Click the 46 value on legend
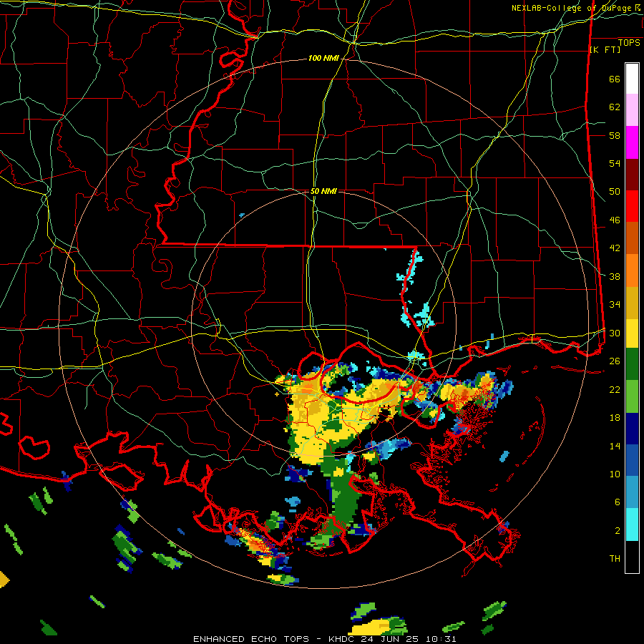This screenshot has width=644, height=644. coord(615,220)
